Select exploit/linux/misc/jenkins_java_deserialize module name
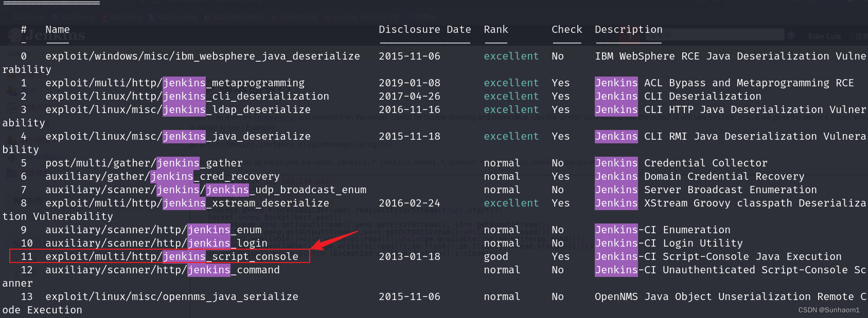 pos(178,136)
